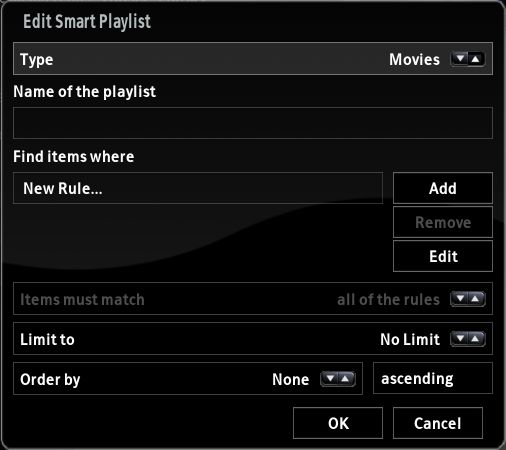This screenshot has height=450, width=506.
Task: Click up arrow for all of the rules
Action: (476, 299)
